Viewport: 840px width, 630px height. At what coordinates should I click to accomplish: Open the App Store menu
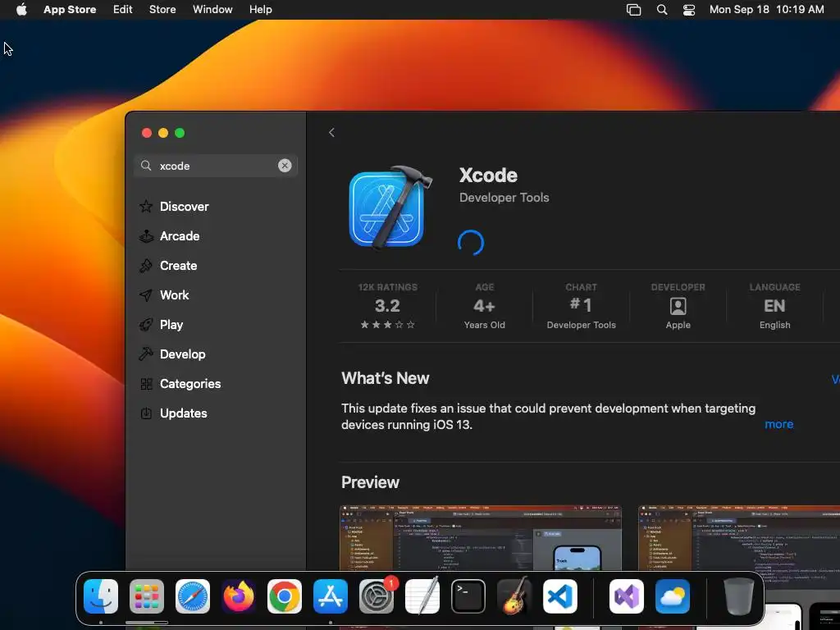(70, 10)
